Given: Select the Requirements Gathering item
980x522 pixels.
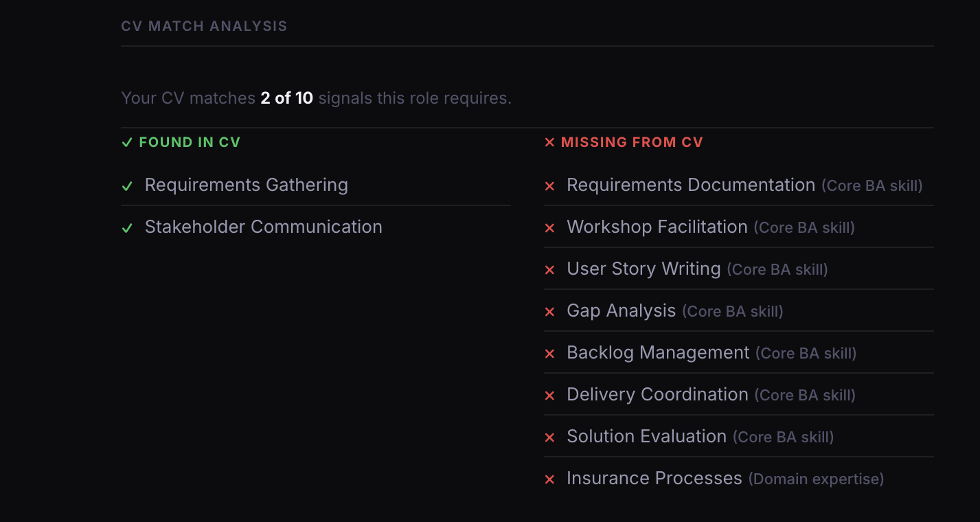Looking at the screenshot, I should pyautogui.click(x=246, y=185).
